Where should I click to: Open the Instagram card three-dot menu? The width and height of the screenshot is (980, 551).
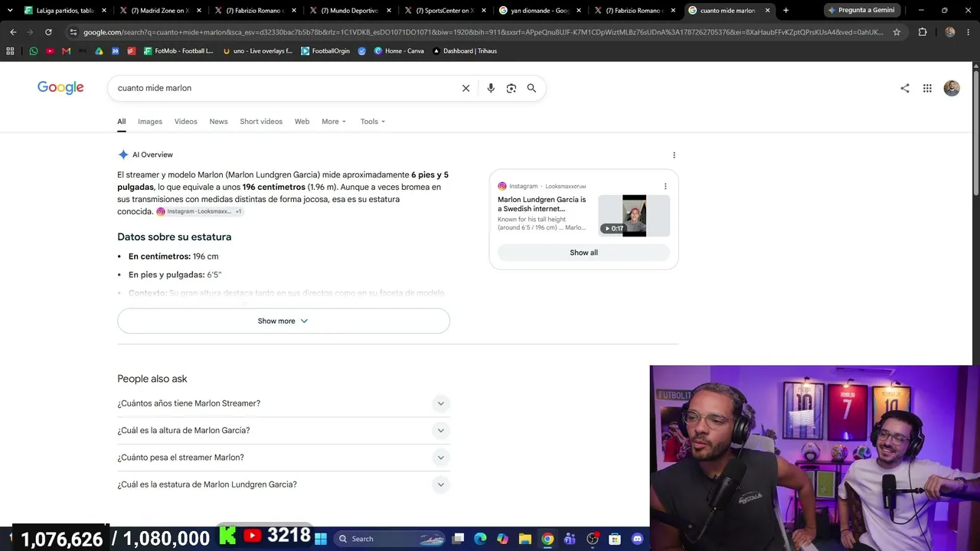coord(665,186)
